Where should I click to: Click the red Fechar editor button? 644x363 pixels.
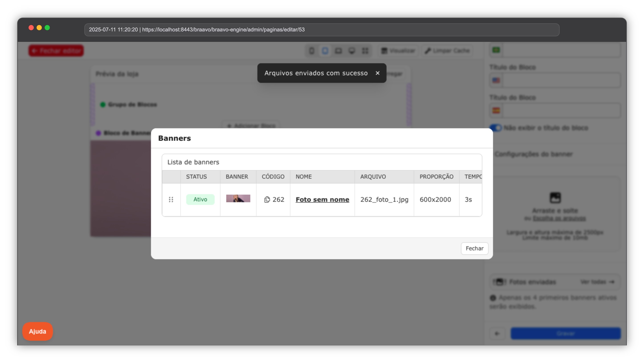pyautogui.click(x=56, y=51)
